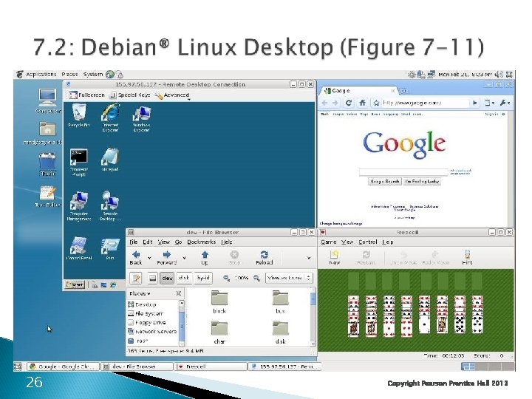Click I'm Feeling Lucky button
Screen dimensions: 532x399
coord(422,182)
